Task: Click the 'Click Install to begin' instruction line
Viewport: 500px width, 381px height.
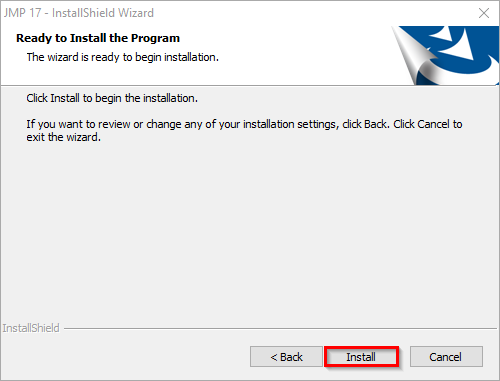Action: 112,98
